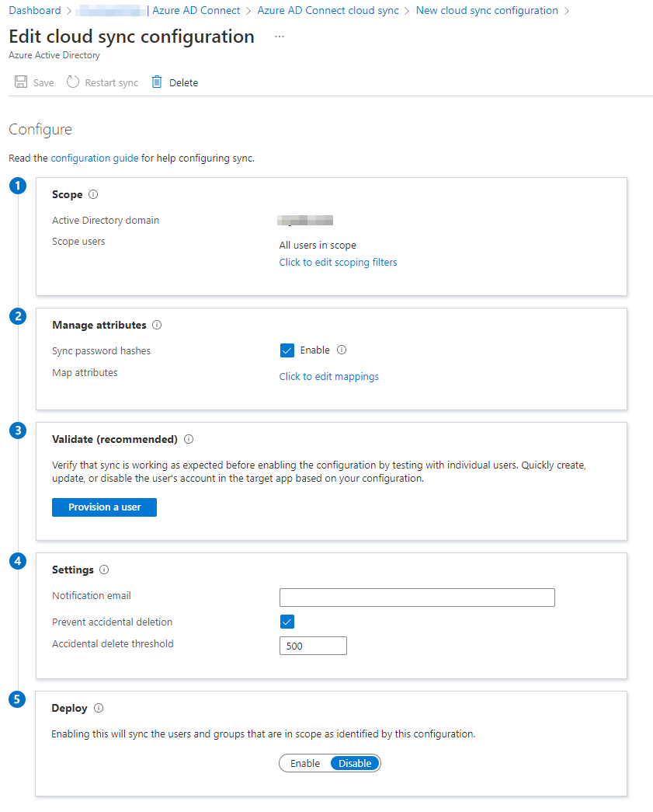653x812 pixels.
Task: Show info tooltip next to Manage attributes
Action: 157,325
